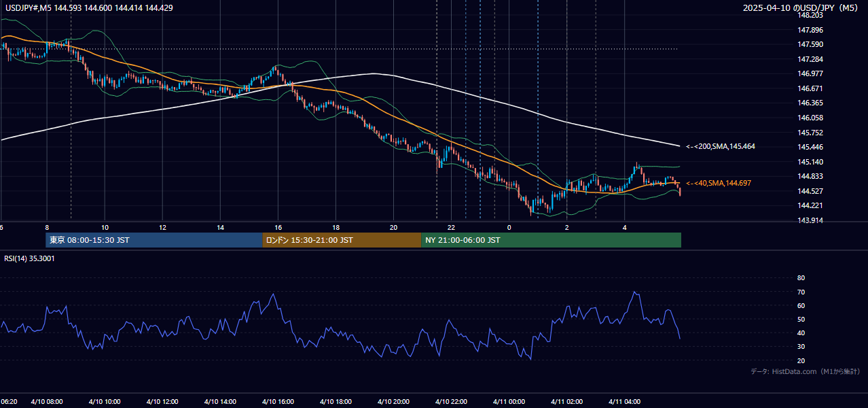The image size is (868, 408).
Task: Click the 4/11 02:00 bottom time label
Action: (x=567, y=402)
